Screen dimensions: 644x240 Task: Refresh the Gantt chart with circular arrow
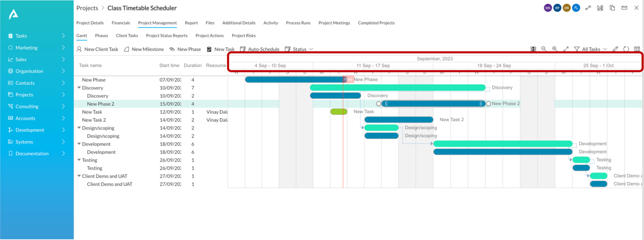click(x=626, y=49)
